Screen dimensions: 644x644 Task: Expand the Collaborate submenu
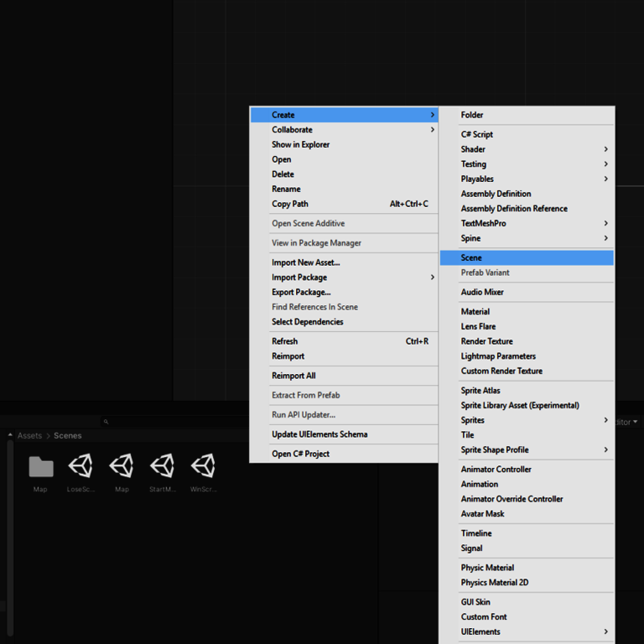(344, 130)
